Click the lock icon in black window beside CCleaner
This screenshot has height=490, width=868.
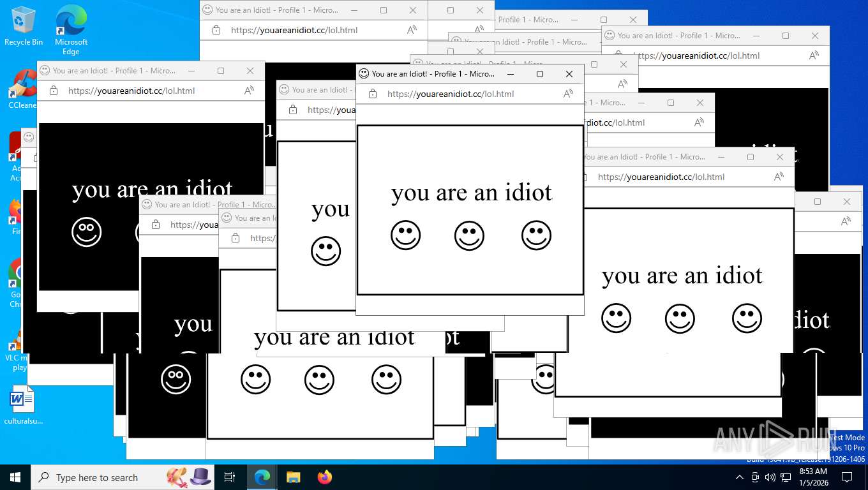(54, 91)
